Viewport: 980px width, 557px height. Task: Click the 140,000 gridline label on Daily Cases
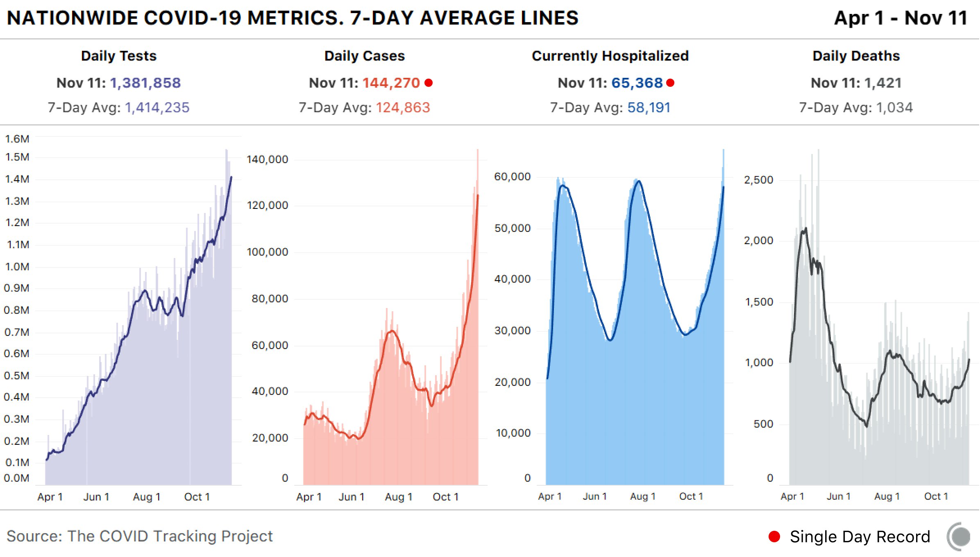[268, 159]
